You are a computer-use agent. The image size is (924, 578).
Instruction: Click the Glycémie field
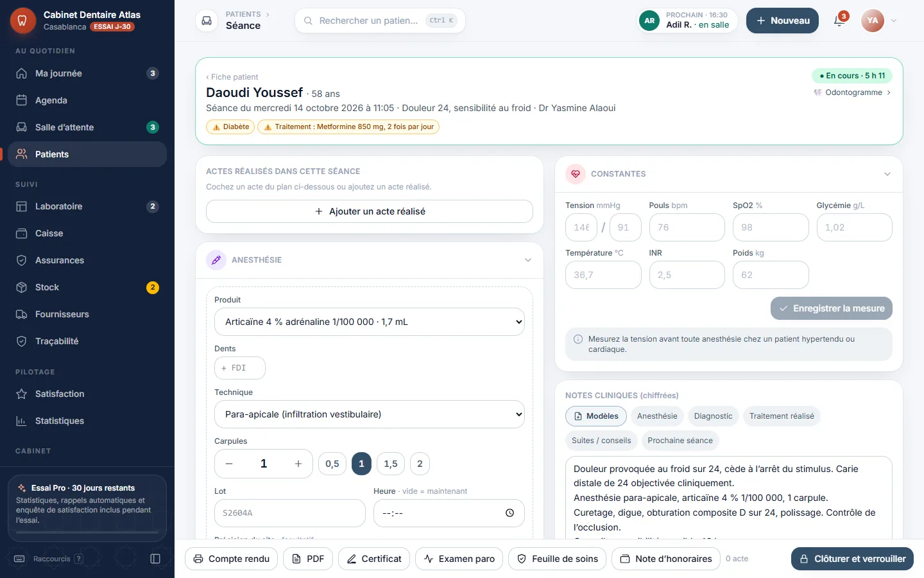(854, 227)
